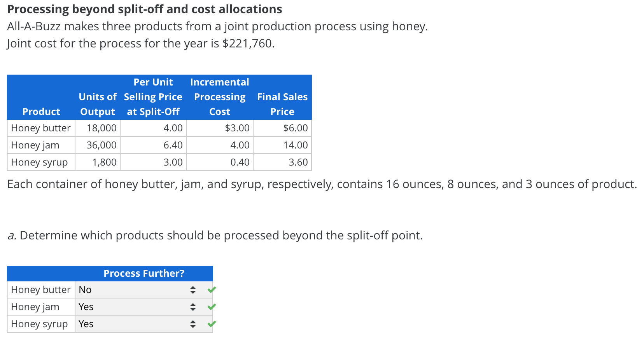Click the up-down arrow icon for Honey butter

click(193, 290)
